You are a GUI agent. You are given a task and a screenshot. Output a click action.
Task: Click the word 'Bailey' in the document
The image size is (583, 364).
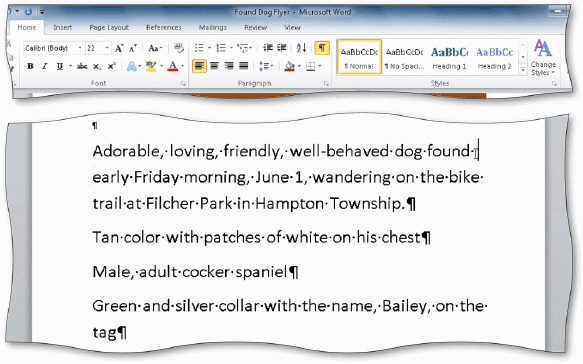(406, 306)
